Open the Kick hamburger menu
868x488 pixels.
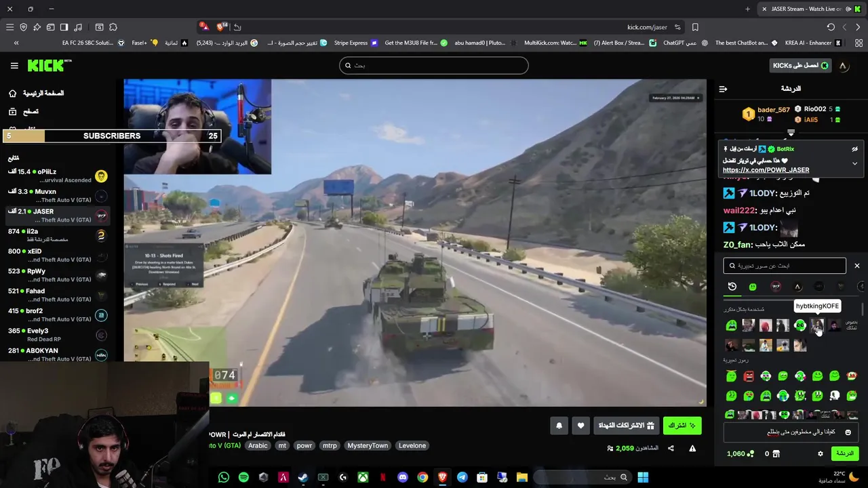[x=14, y=66]
